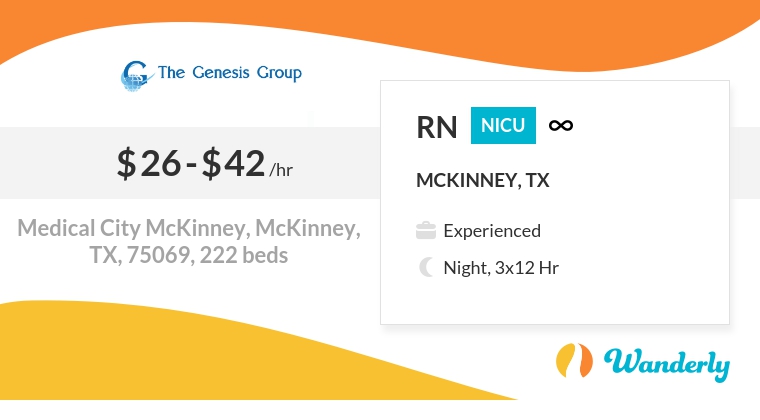This screenshot has width=760, height=420.
Task: Click the /hr rate suffix
Action: pos(281,169)
